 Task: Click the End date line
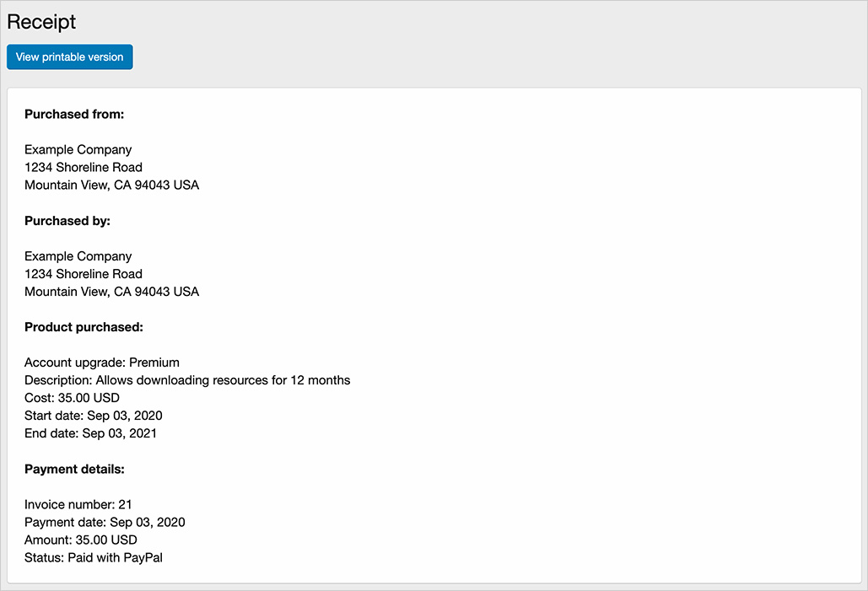(90, 433)
